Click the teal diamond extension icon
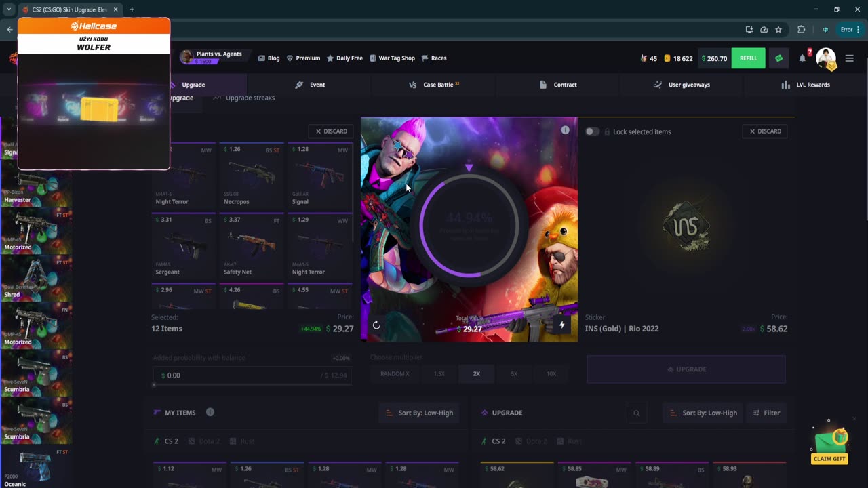The width and height of the screenshot is (868, 488). 825,30
